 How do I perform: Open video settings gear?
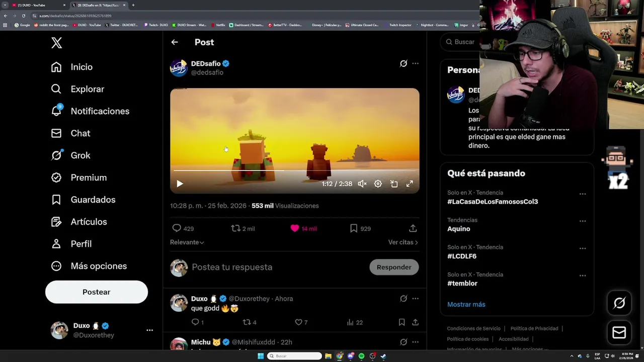[378, 184]
